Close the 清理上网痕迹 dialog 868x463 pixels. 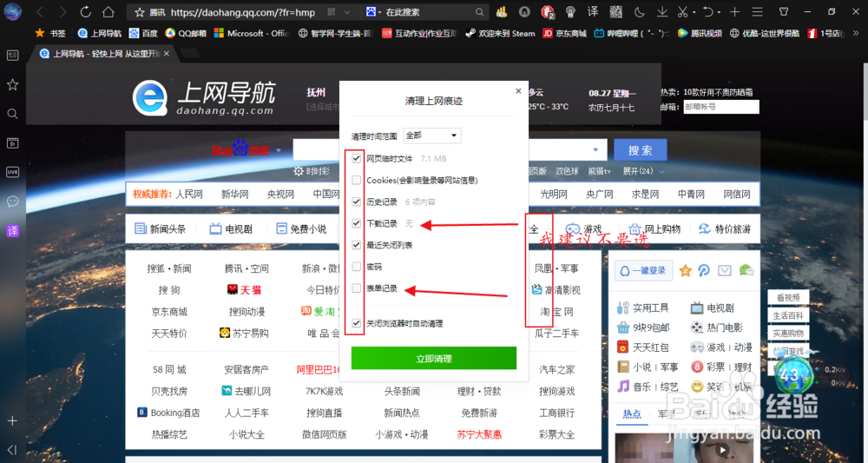518,91
